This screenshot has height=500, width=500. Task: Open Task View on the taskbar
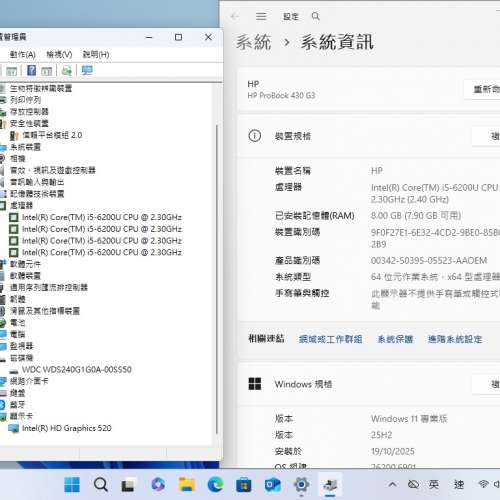click(128, 485)
